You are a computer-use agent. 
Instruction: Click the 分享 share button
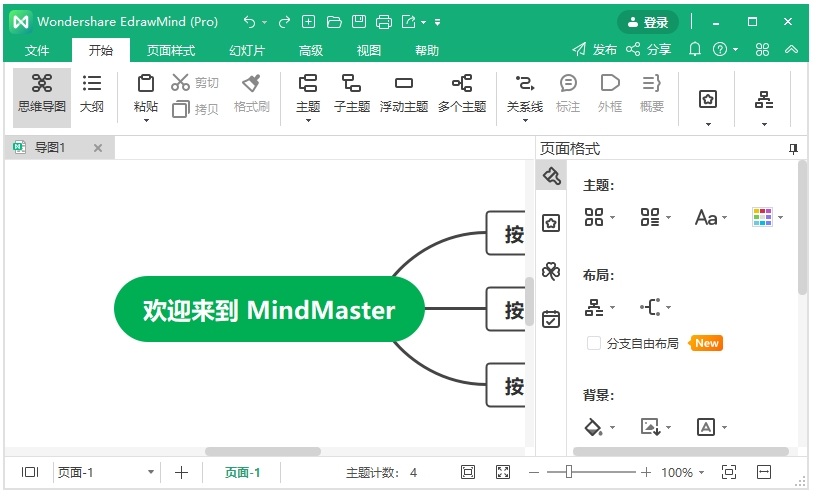click(x=649, y=50)
